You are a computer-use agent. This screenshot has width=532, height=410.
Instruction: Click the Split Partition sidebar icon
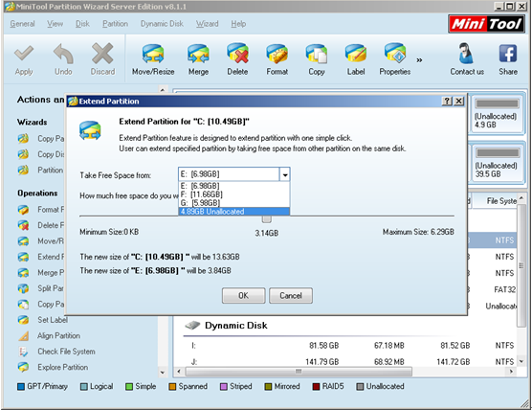tap(23, 288)
